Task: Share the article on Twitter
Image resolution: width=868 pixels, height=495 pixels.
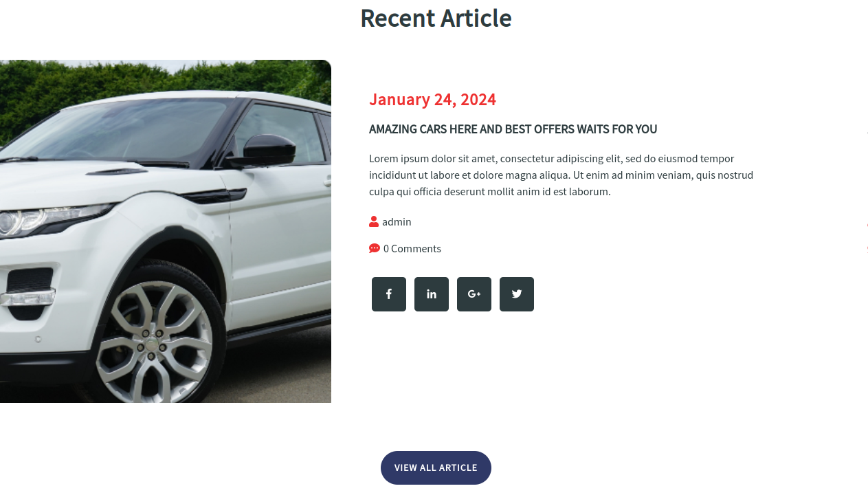Action: click(517, 294)
